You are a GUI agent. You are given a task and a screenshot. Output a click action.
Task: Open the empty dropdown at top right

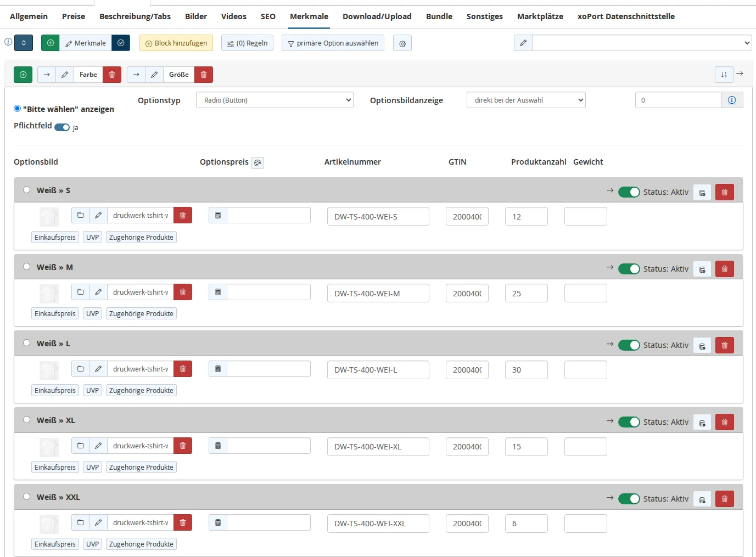tap(642, 43)
